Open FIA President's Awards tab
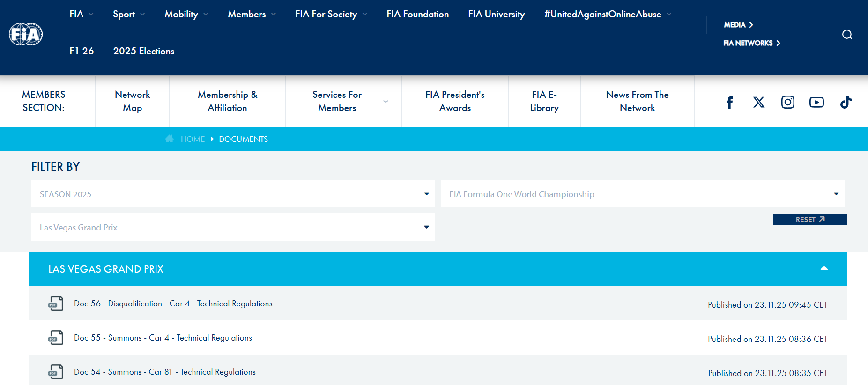Image resolution: width=868 pixels, height=385 pixels. click(455, 101)
